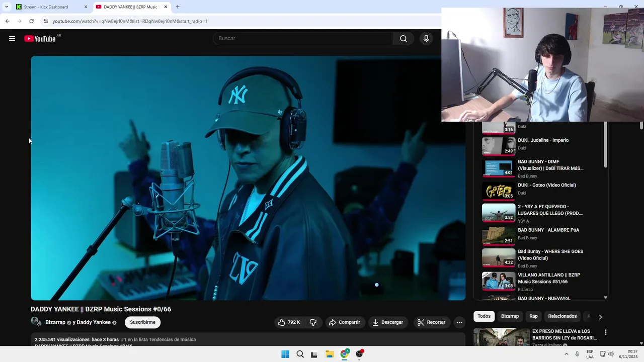
Task: Select the Bizarrap filter chip
Action: click(510, 316)
